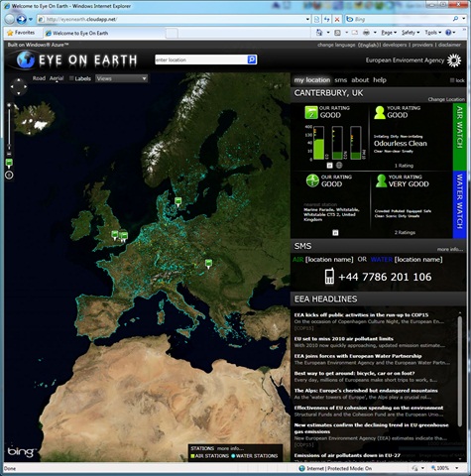This screenshot has width=471, height=476.
Task: Click the Air Watch your-rating person icon
Action: point(380,112)
